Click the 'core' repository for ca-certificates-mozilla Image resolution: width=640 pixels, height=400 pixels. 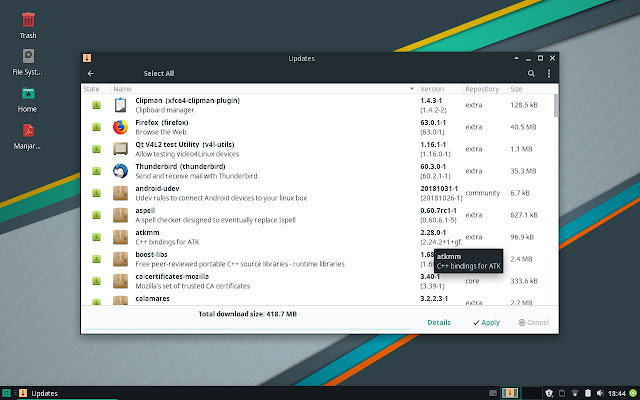[472, 281]
